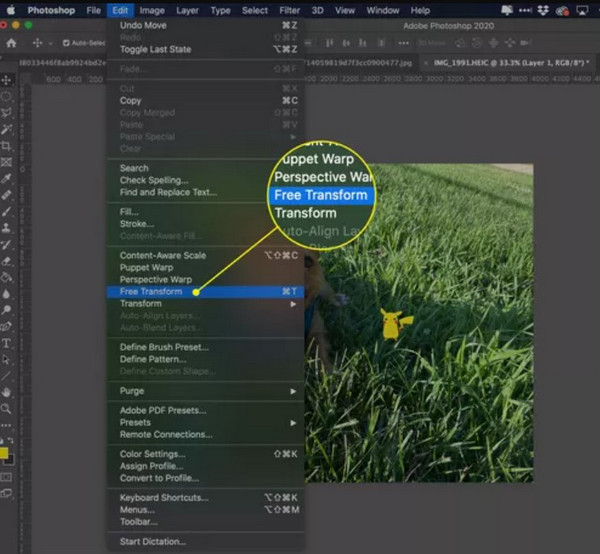600x554 pixels.
Task: Click the Home icon in options bar
Action: click(11, 43)
